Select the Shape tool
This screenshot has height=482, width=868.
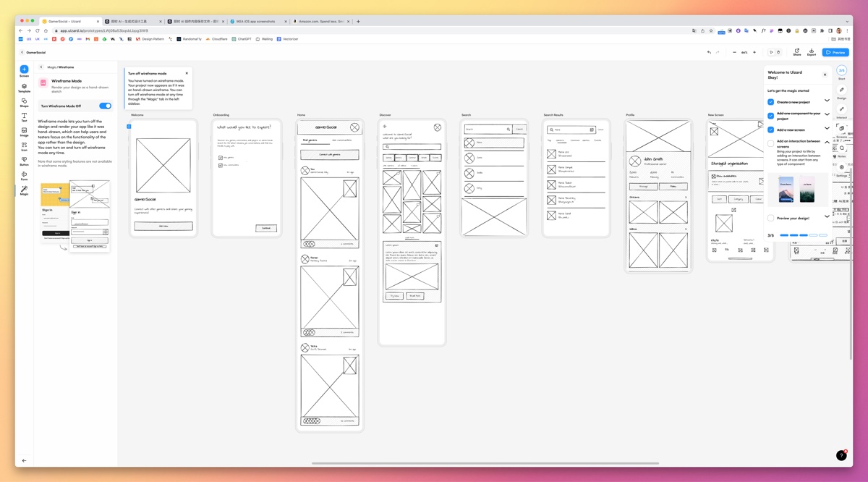click(x=24, y=102)
